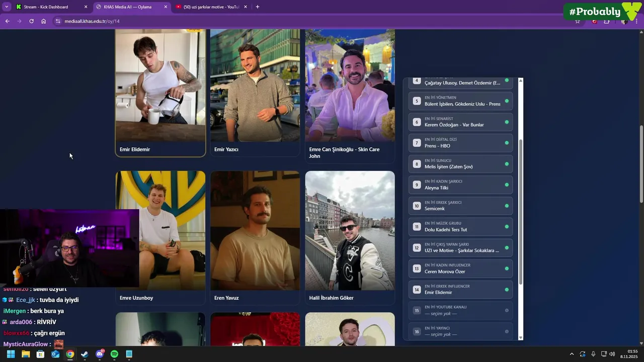The width and height of the screenshot is (644, 362).
Task: Reload the current page
Action: tap(31, 21)
